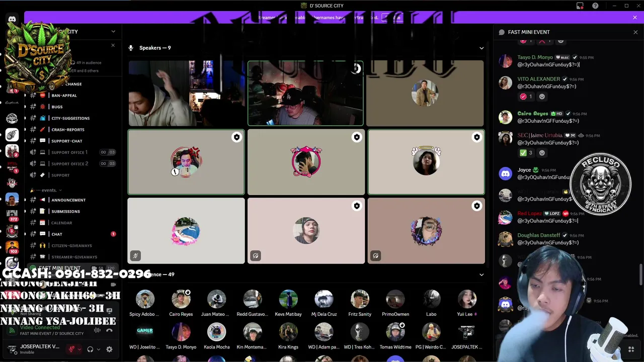Click Labo's audience avatar
This screenshot has width=644, height=362.
tap(431, 299)
